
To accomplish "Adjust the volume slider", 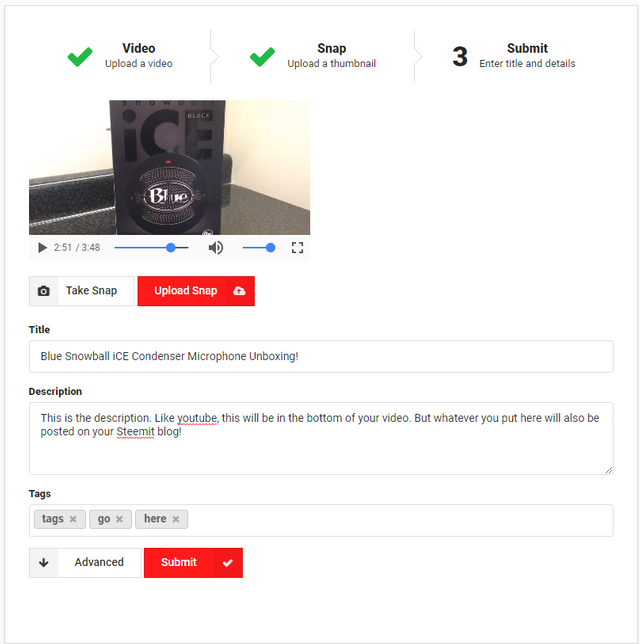I will [x=259, y=248].
